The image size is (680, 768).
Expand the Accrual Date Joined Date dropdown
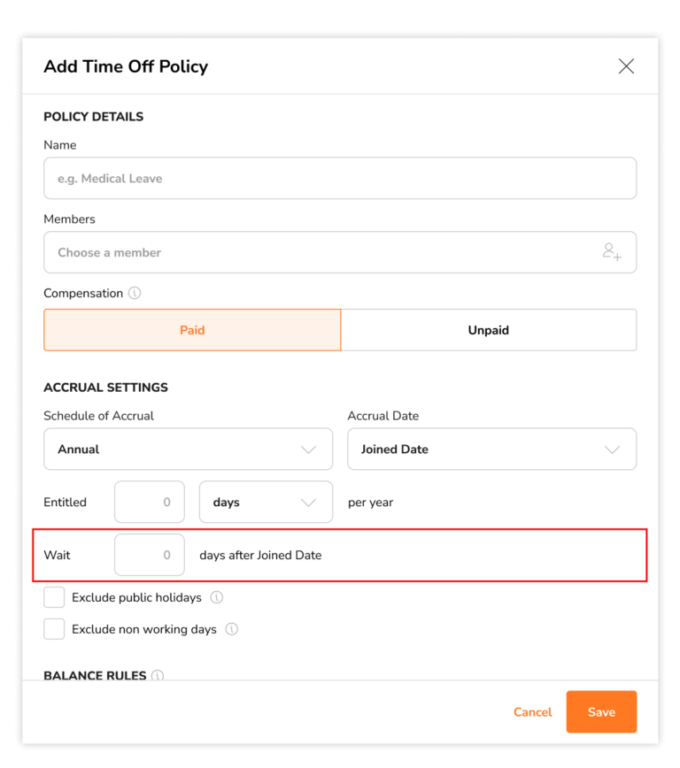coord(492,449)
